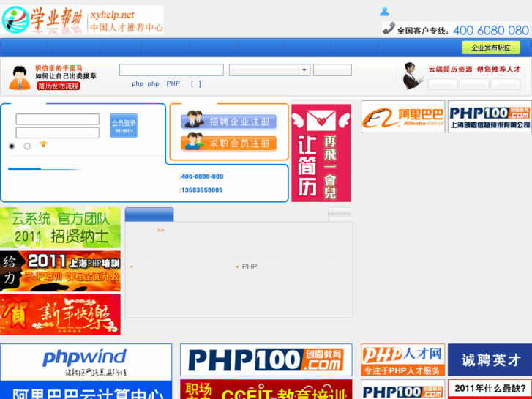Click the 云端简历资源 帮您推荐人才 heading

point(474,70)
